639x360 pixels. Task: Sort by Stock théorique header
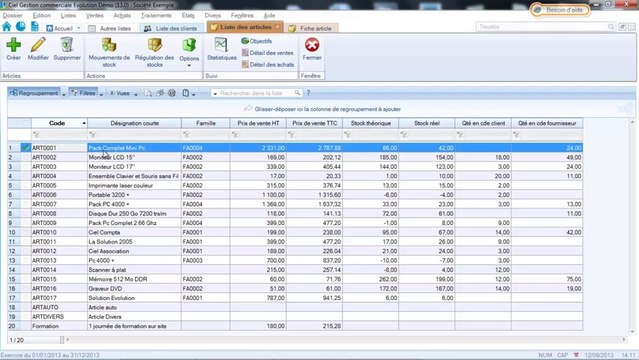pyautogui.click(x=370, y=123)
